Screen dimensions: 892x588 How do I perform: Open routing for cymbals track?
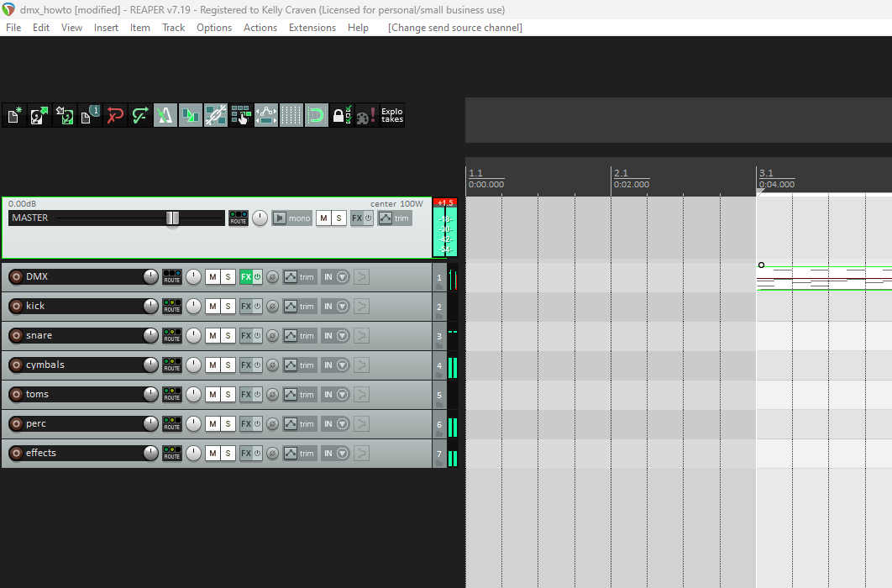point(172,365)
